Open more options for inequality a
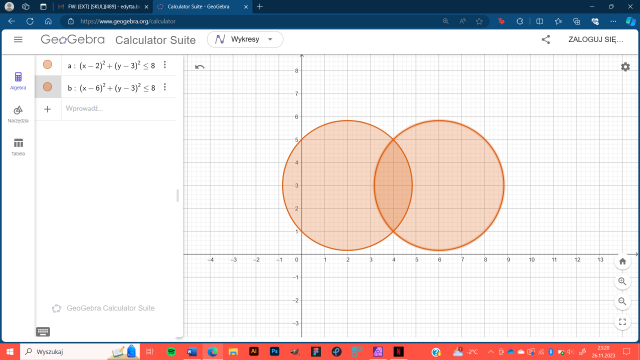Screen dimensions: 640x360 165,64
